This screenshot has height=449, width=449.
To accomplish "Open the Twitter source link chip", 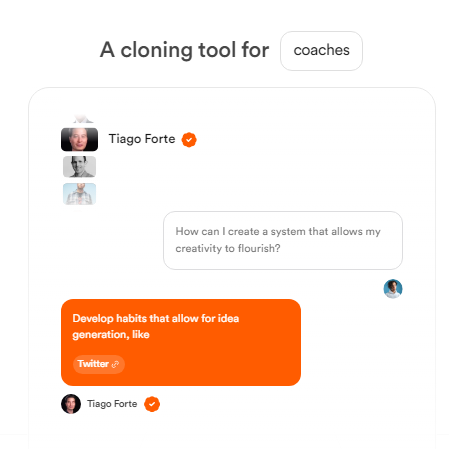I will tap(99, 364).
